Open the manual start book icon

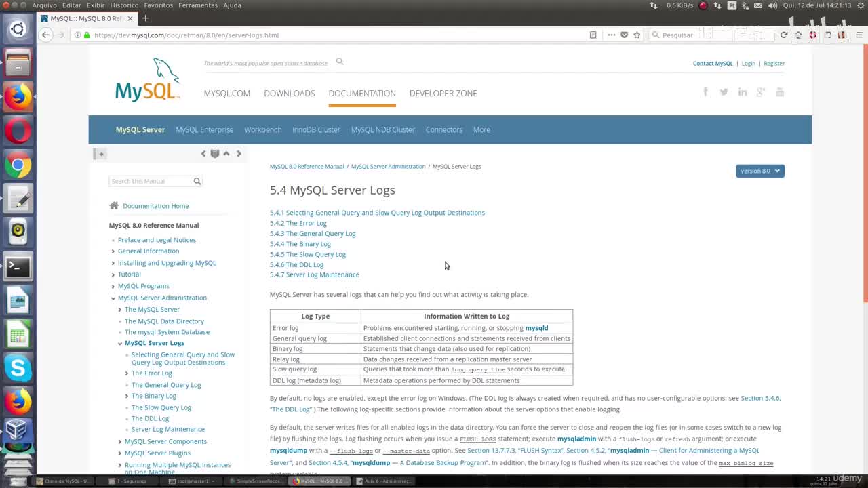215,154
